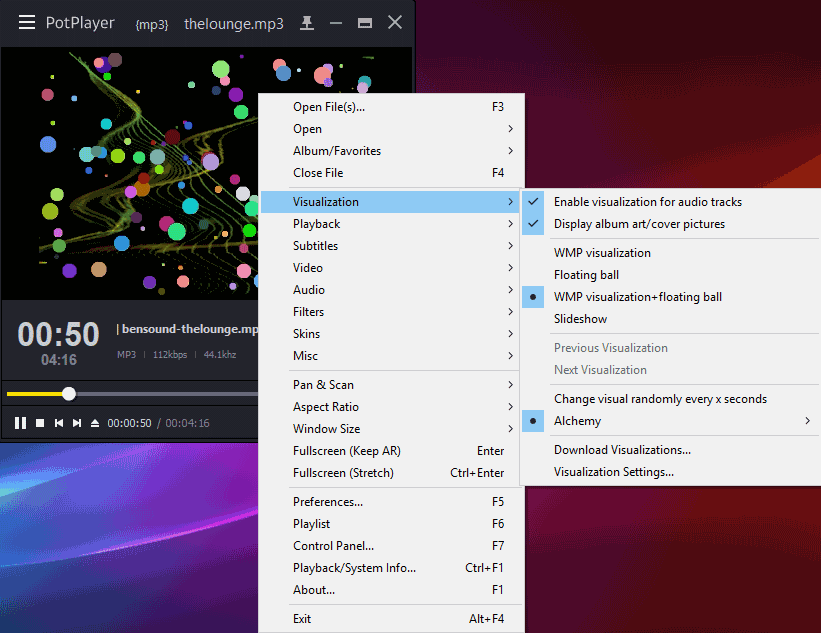
Task: Pin the PotPlayer window on top
Action: (x=307, y=23)
